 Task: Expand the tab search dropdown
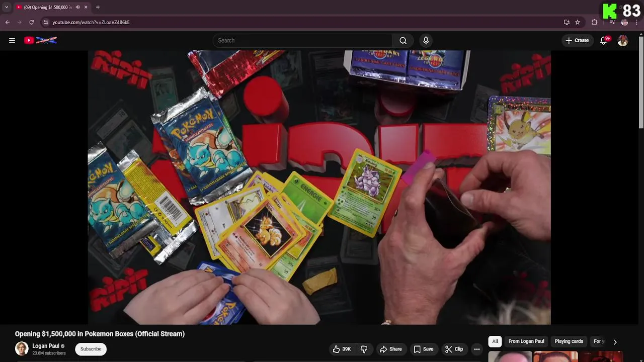(x=7, y=7)
